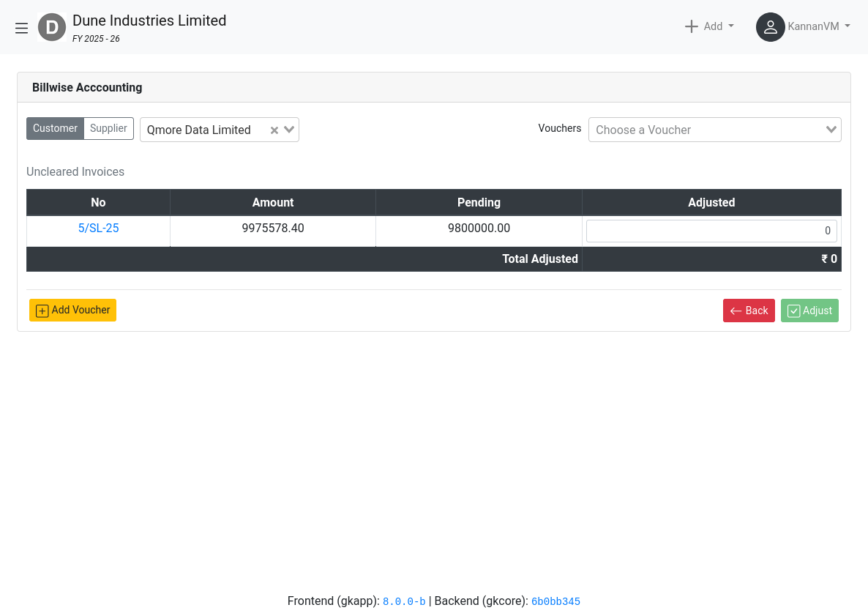The image size is (868, 613).
Task: Open the Add menu in header
Action: click(710, 26)
